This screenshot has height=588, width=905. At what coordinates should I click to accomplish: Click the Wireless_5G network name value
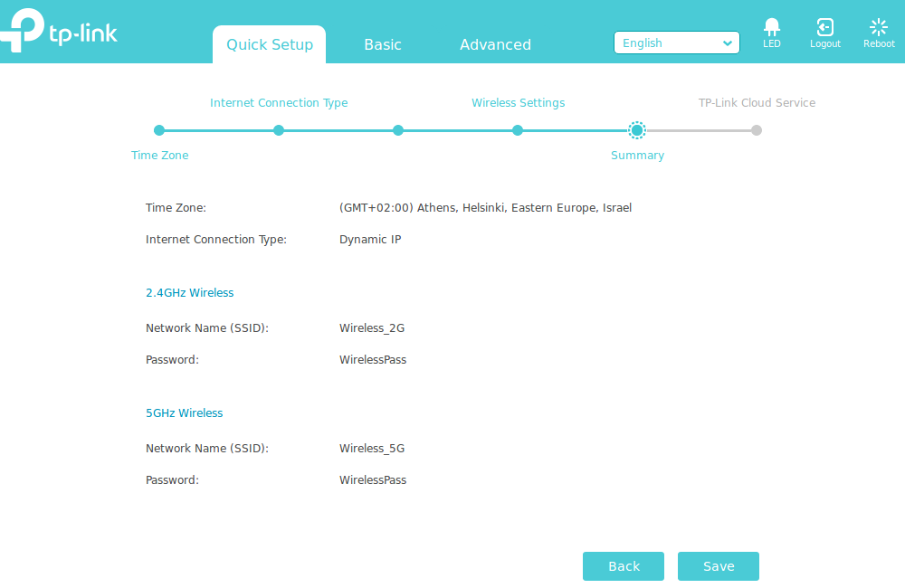click(372, 449)
